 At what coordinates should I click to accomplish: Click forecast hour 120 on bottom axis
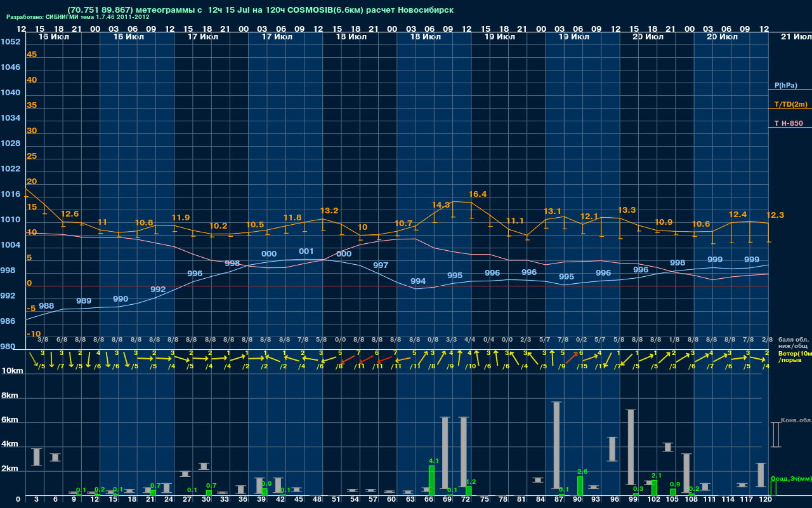(765, 500)
